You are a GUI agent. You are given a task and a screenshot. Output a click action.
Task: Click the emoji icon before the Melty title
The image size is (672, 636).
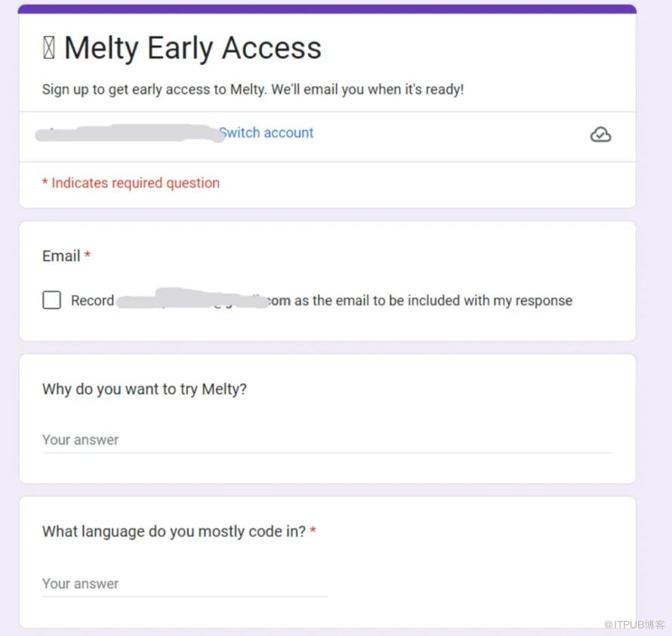click(x=49, y=48)
